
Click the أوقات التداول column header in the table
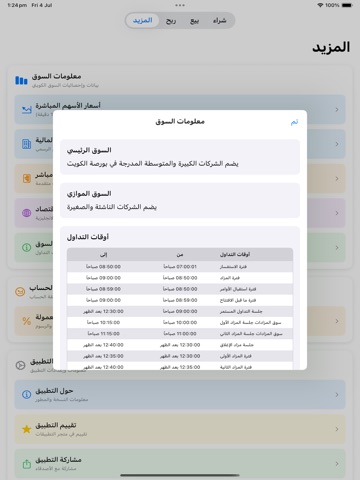[235, 255]
